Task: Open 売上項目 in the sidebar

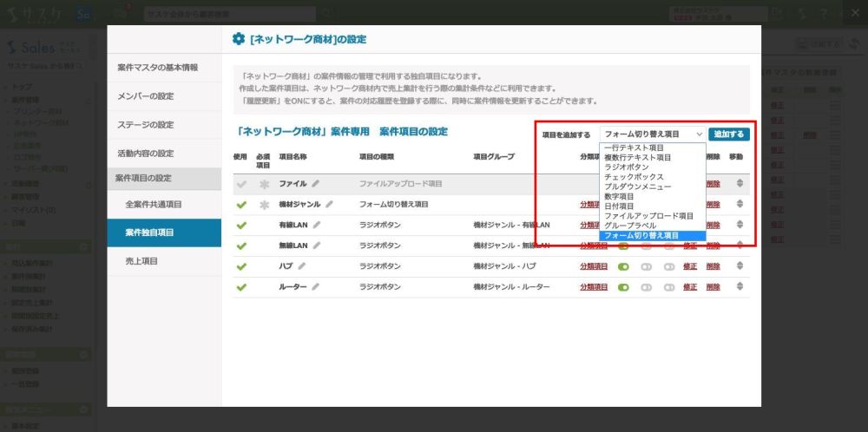Action: 164,261
